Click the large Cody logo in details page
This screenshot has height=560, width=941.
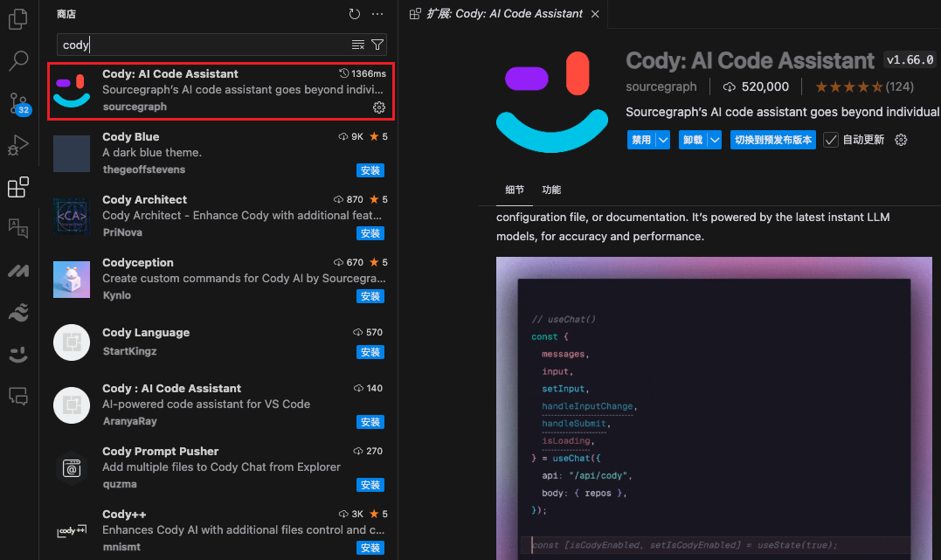pyautogui.click(x=552, y=102)
